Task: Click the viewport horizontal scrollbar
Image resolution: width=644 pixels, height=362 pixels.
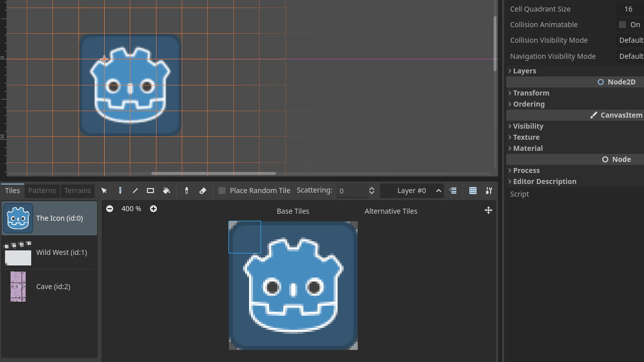Action: pos(214,173)
